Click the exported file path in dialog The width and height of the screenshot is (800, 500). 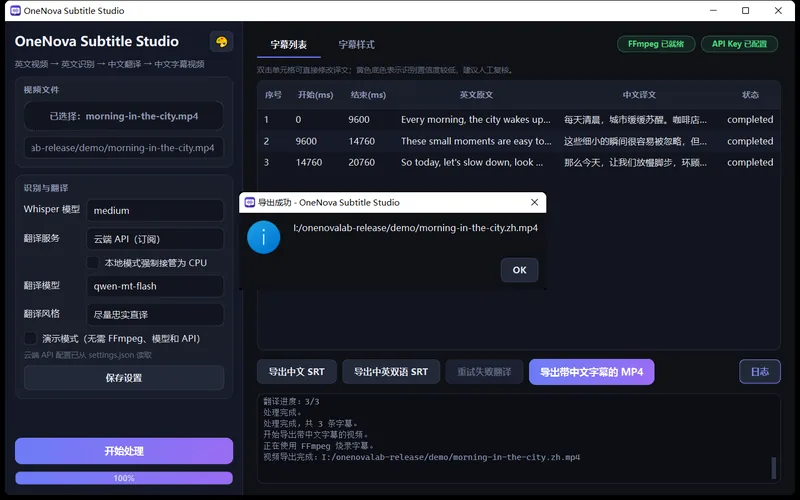tap(415, 228)
